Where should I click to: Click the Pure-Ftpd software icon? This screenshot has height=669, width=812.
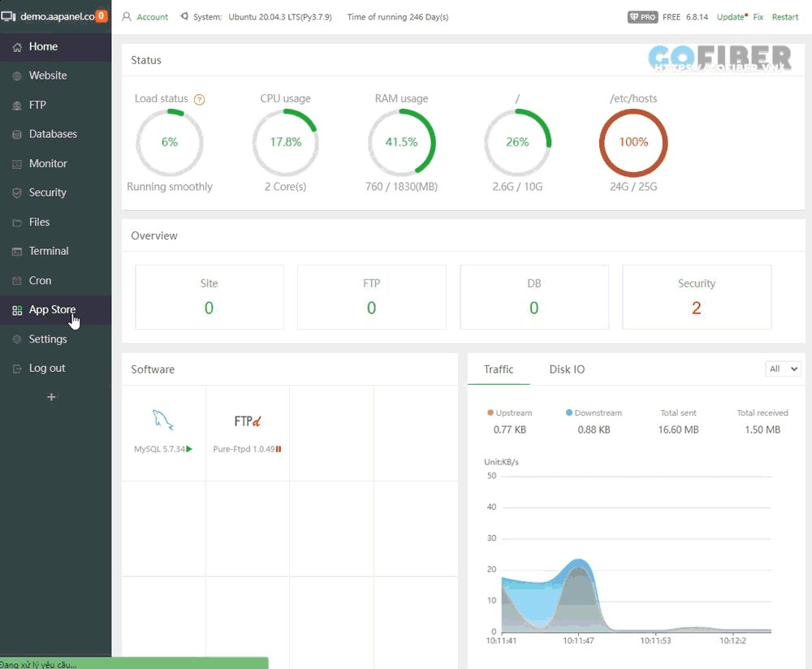tap(248, 421)
